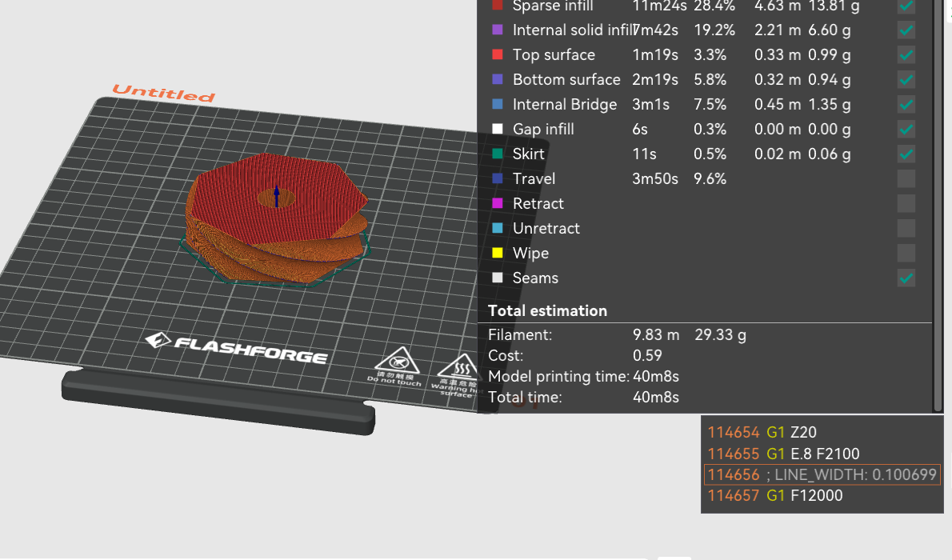This screenshot has height=560, width=952.
Task: Select the "Gap infill" legend label
Action: (x=543, y=129)
